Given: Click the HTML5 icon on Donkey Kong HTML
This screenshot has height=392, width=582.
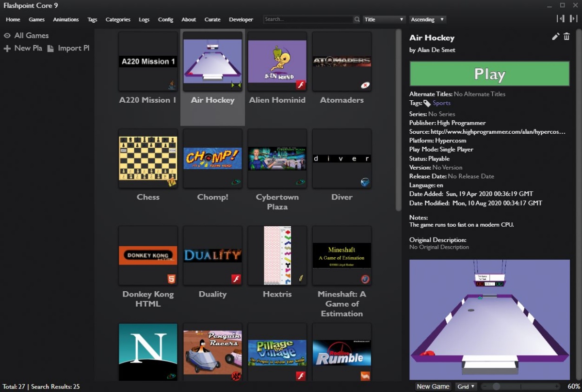Looking at the screenshot, I should (x=171, y=279).
